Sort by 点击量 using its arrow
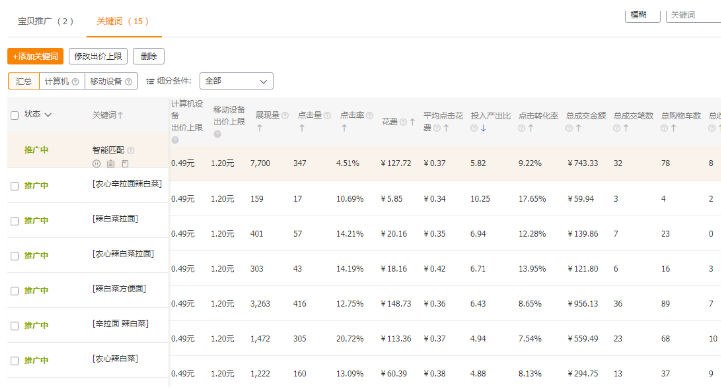The height and width of the screenshot is (389, 721). (x=302, y=128)
